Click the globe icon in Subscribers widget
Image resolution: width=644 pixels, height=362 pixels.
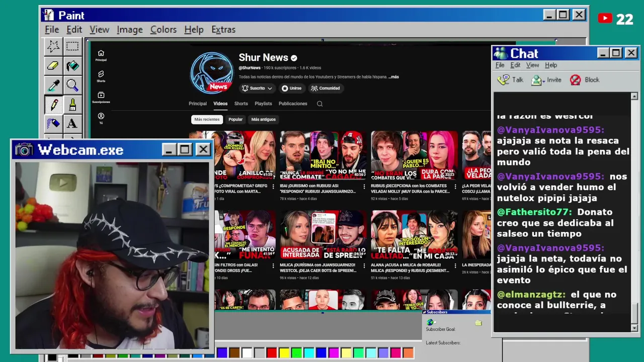(x=430, y=322)
